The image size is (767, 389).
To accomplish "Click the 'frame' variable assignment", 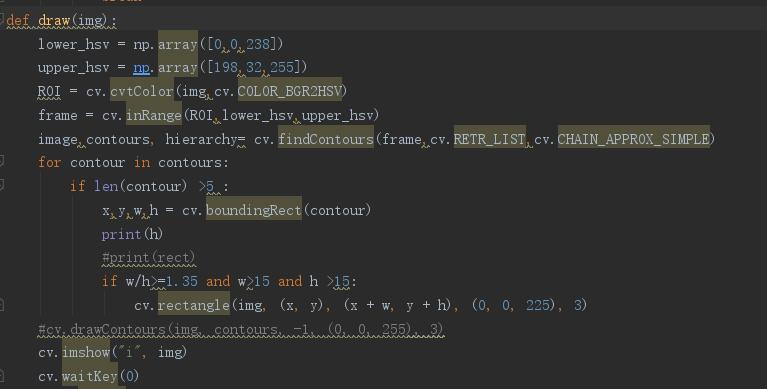I will [x=58, y=115].
